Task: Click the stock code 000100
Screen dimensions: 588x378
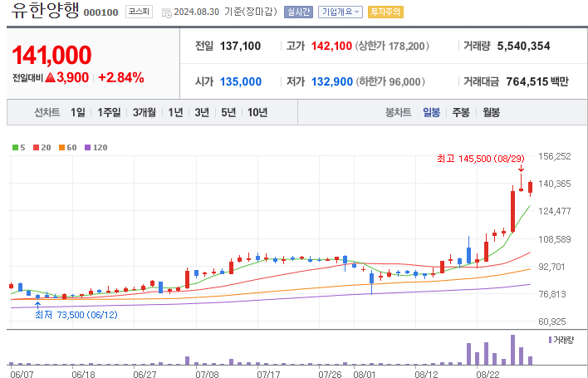Action: point(100,12)
